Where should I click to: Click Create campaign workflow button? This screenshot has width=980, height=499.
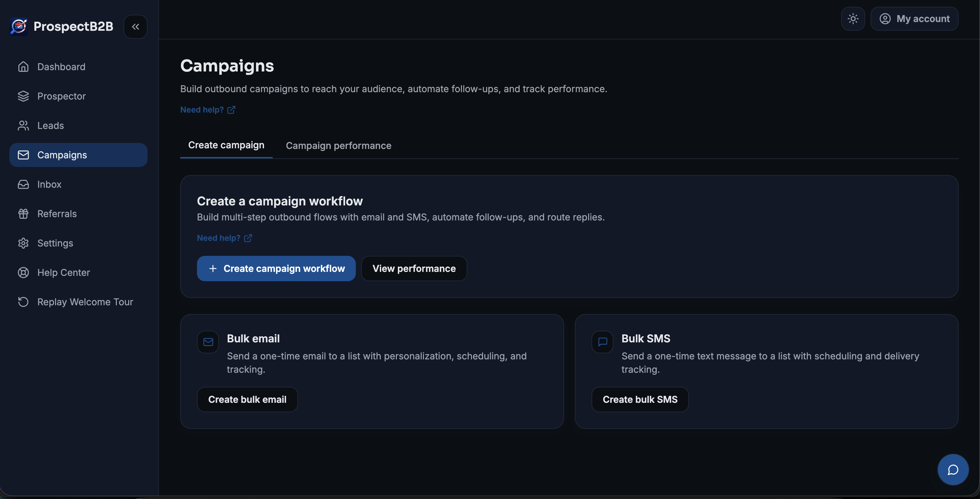pos(276,268)
